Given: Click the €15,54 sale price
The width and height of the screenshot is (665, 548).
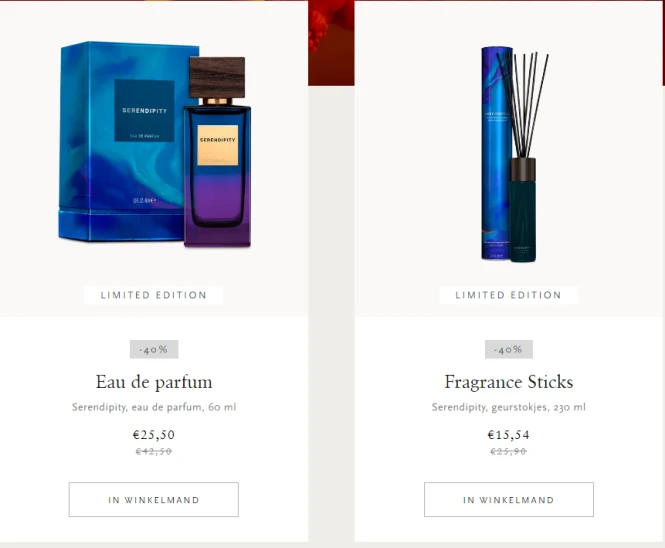Looking at the screenshot, I should 509,435.
